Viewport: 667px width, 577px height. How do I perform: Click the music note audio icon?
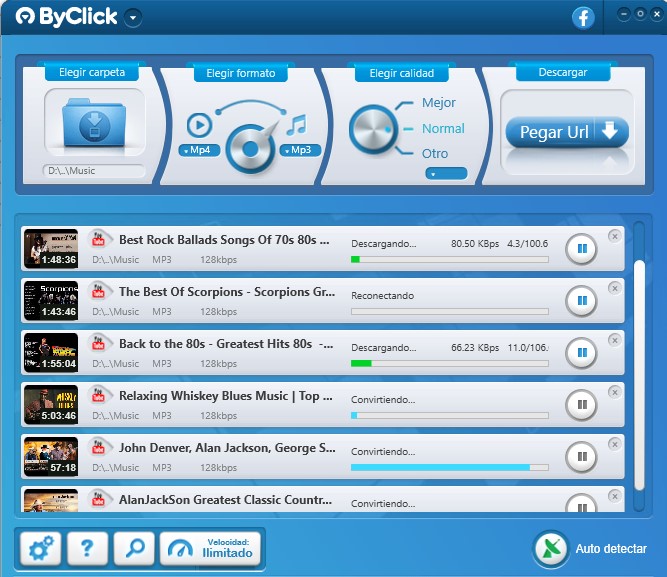click(x=296, y=124)
